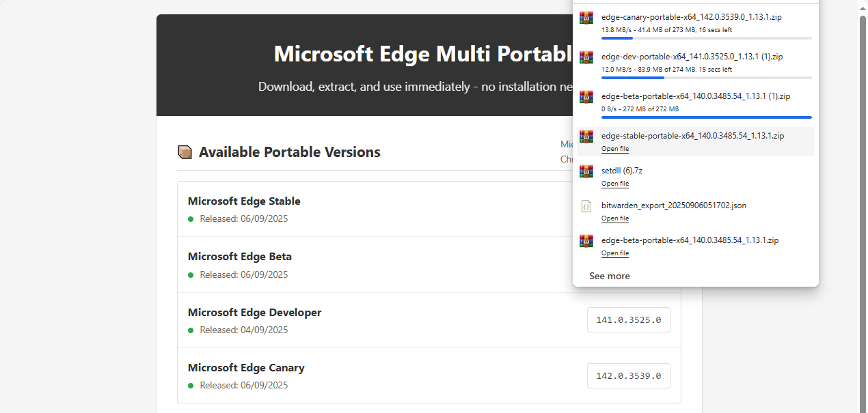This screenshot has width=868, height=413.
Task: Open file for edge-stable-portable zip
Action: pyautogui.click(x=615, y=149)
